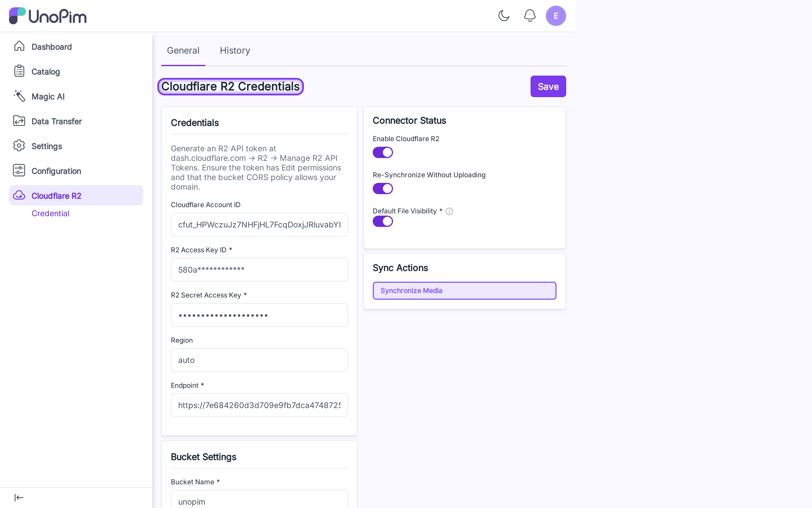Click the UnoPim logo

point(48,16)
